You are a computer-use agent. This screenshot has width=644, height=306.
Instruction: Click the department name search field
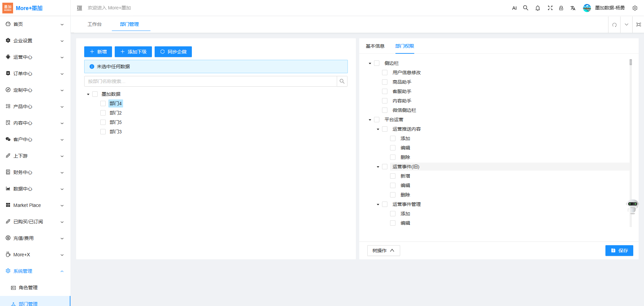click(210, 81)
